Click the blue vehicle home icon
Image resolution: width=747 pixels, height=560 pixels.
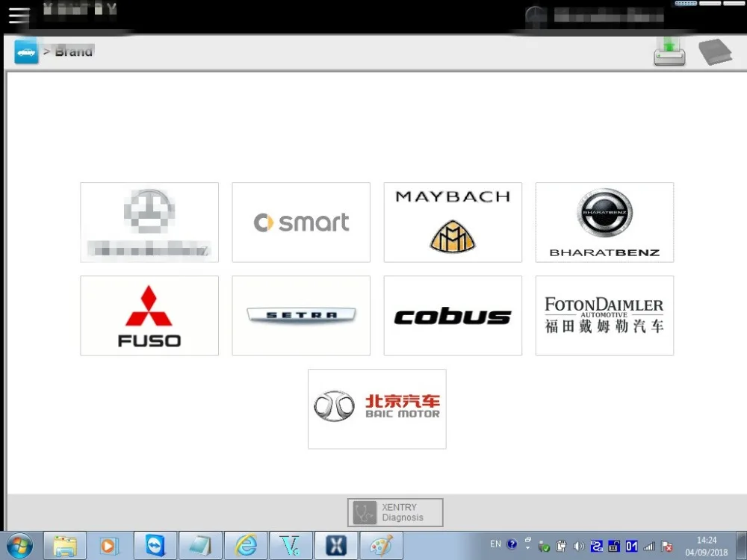point(26,52)
